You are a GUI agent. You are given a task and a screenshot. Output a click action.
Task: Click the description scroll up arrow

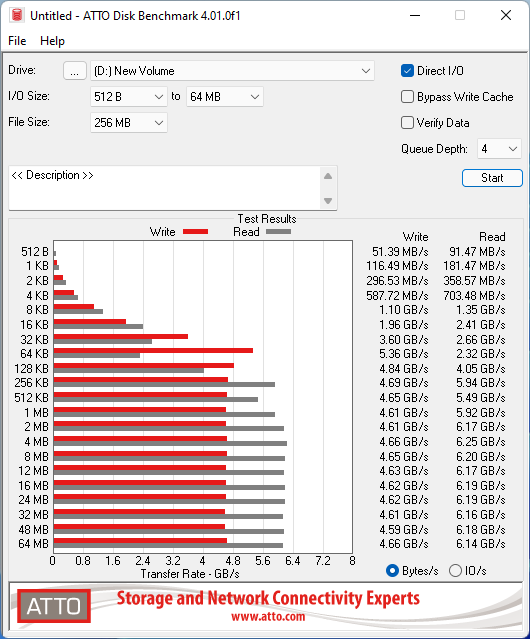(x=328, y=176)
